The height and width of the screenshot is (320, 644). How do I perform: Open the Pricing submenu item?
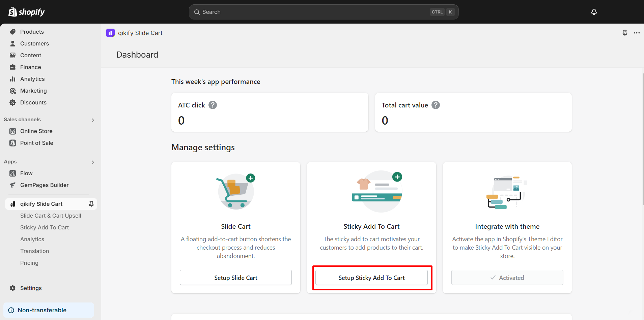click(29, 263)
